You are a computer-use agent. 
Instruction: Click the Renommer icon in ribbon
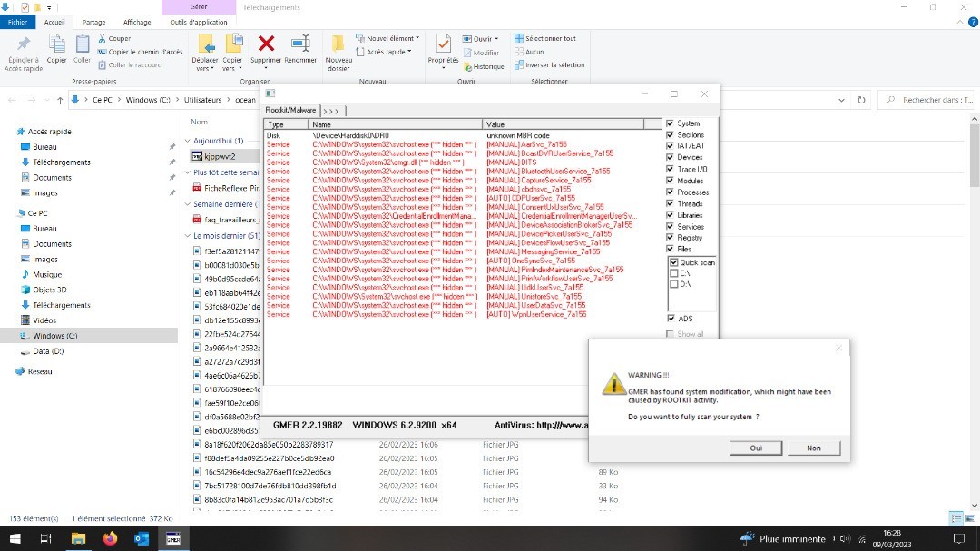coord(300,44)
